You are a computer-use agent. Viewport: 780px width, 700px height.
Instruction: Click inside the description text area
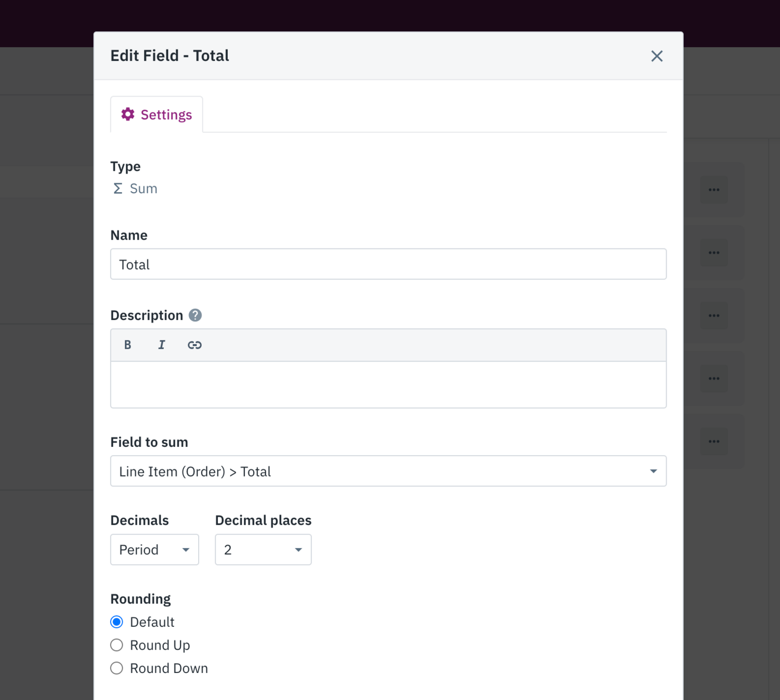[x=388, y=385]
